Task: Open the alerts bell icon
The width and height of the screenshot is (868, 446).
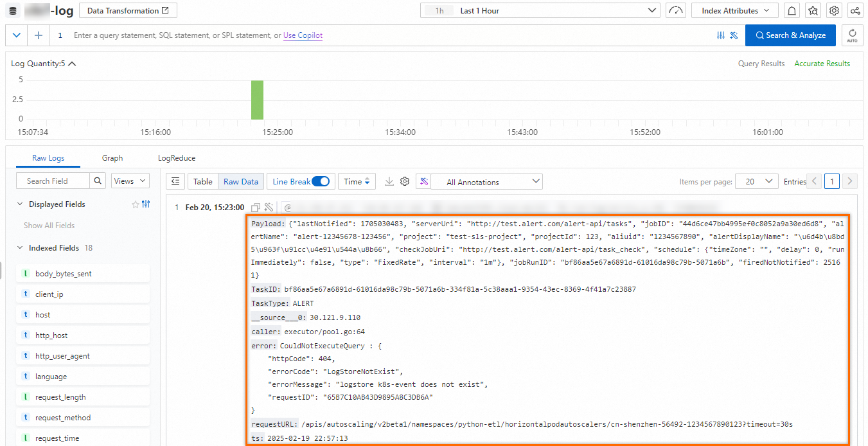Action: click(791, 10)
